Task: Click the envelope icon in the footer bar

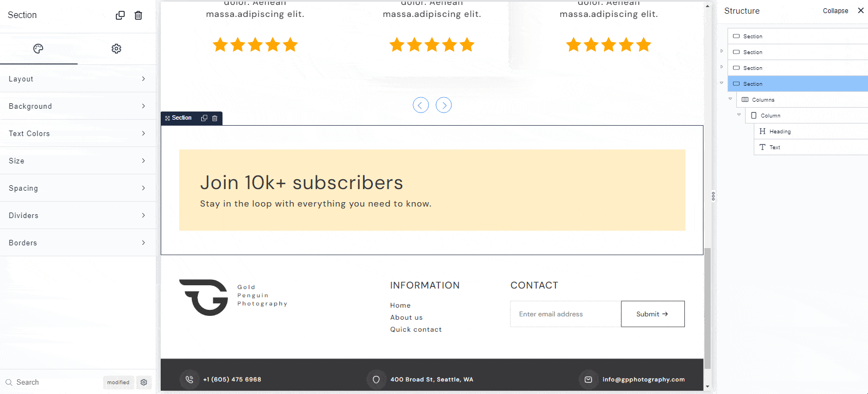Action: pos(588,379)
